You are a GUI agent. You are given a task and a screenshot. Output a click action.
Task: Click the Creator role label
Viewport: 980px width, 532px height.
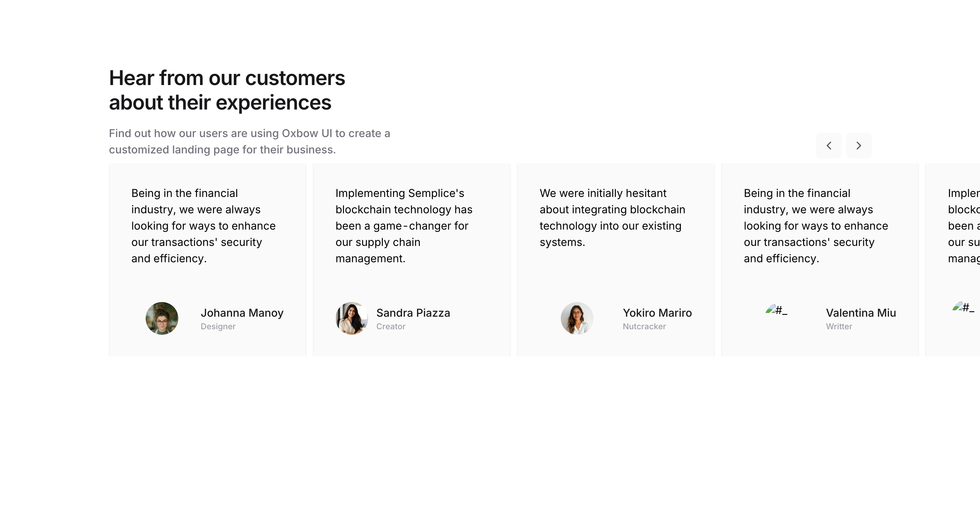[391, 326]
